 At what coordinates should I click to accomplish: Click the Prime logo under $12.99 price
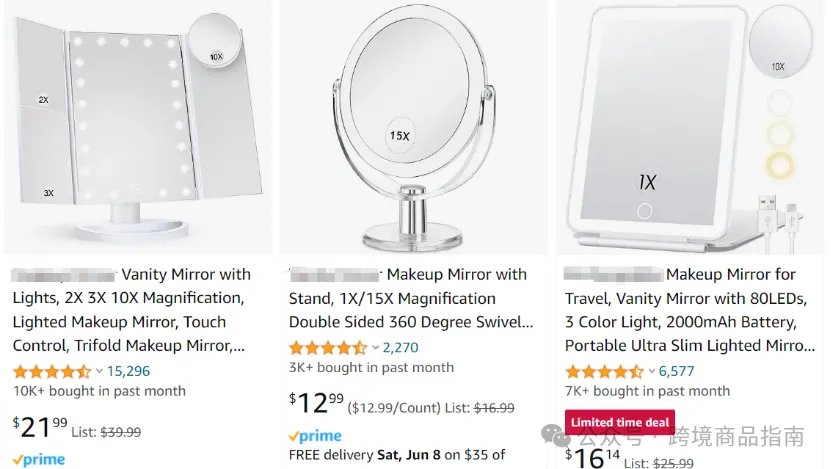click(315, 436)
